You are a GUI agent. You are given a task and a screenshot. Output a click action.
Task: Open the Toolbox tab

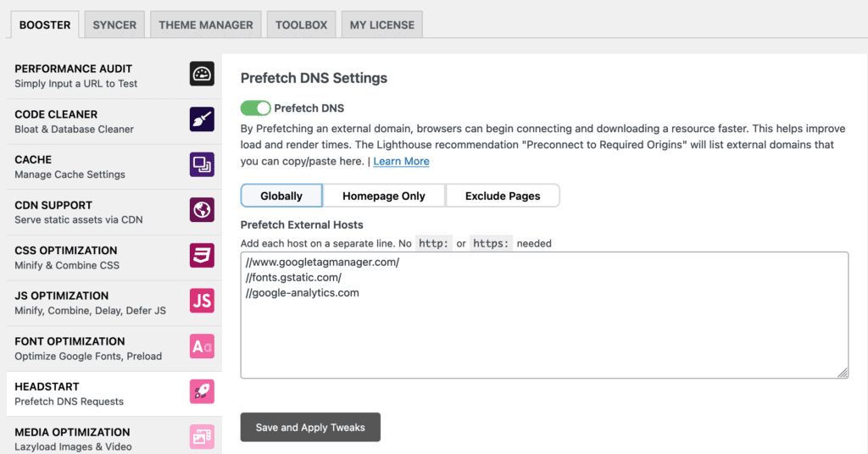pos(301,25)
